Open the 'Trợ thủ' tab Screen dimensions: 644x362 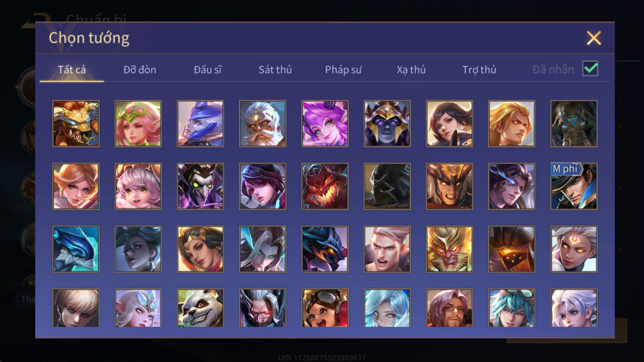click(x=479, y=70)
